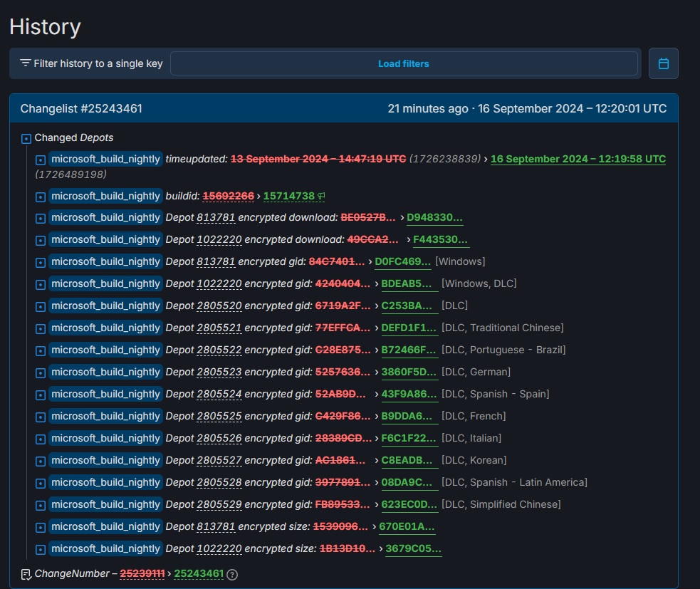Click microsoft_build_nightly tag on buildid row
The height and width of the screenshot is (589, 700).
[x=105, y=196]
